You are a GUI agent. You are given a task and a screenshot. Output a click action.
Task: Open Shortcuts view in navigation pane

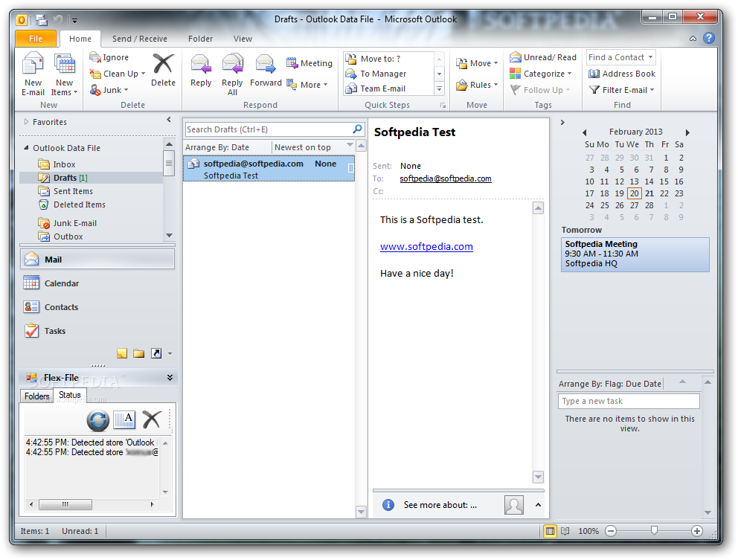[x=156, y=353]
